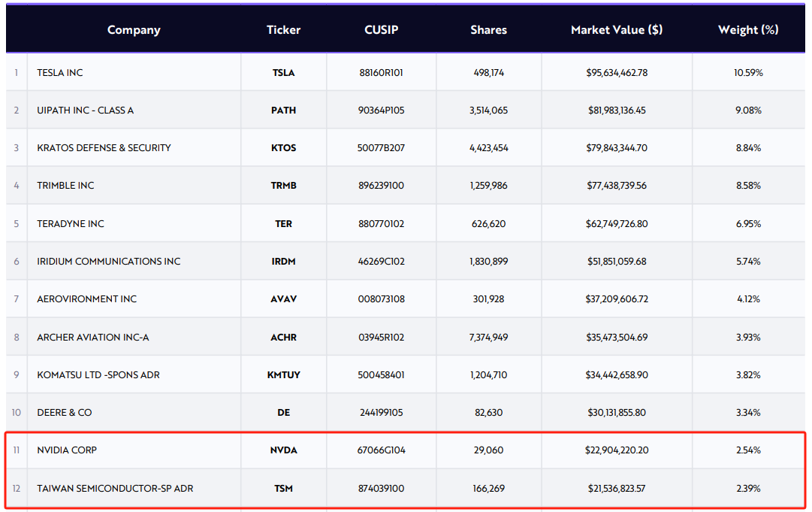This screenshot has width=812, height=512.
Task: Select the NVIDIA CORP cell
Action: 67,450
